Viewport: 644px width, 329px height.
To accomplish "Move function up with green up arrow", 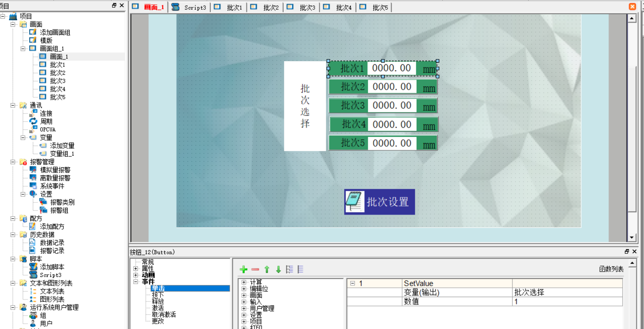I will tap(267, 270).
